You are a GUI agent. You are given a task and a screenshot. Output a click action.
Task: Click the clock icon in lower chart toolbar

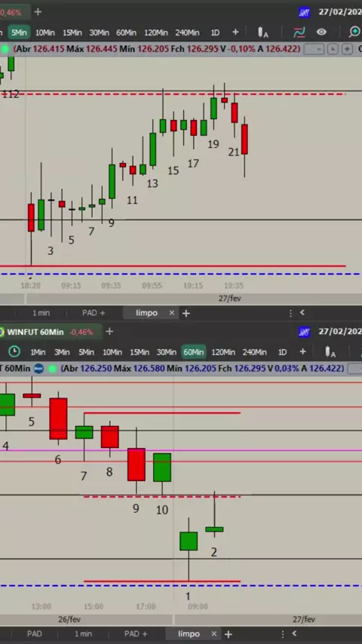tap(14, 351)
